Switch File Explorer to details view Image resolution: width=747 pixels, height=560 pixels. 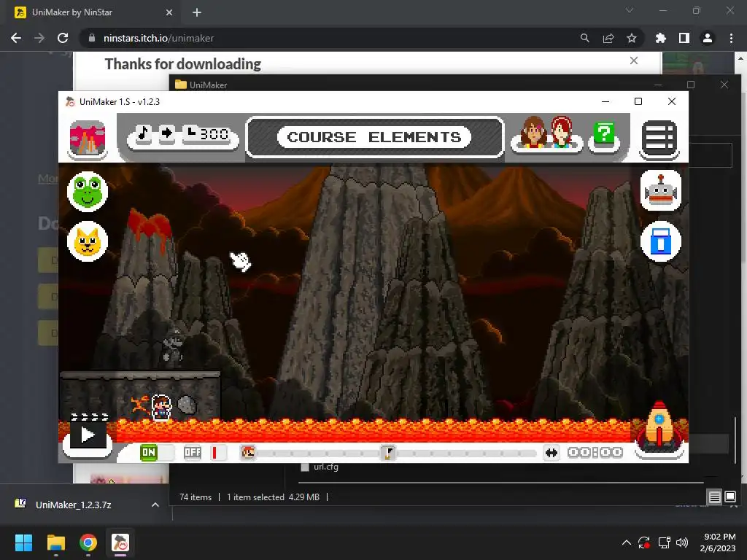(x=715, y=497)
